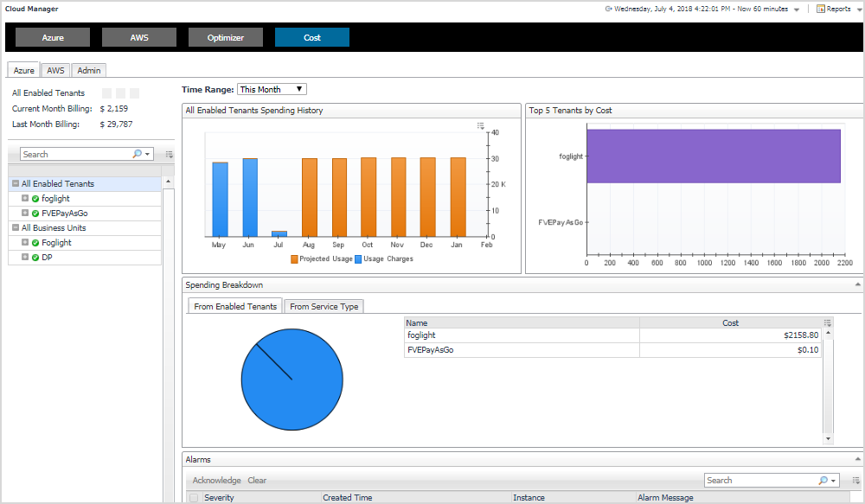Expand the Foglight business unit node
Screen dimensions: 865x504
(x=25, y=242)
